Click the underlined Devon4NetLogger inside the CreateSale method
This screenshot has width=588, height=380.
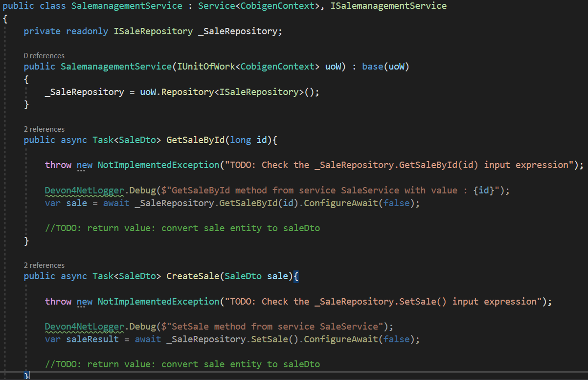[87, 326]
